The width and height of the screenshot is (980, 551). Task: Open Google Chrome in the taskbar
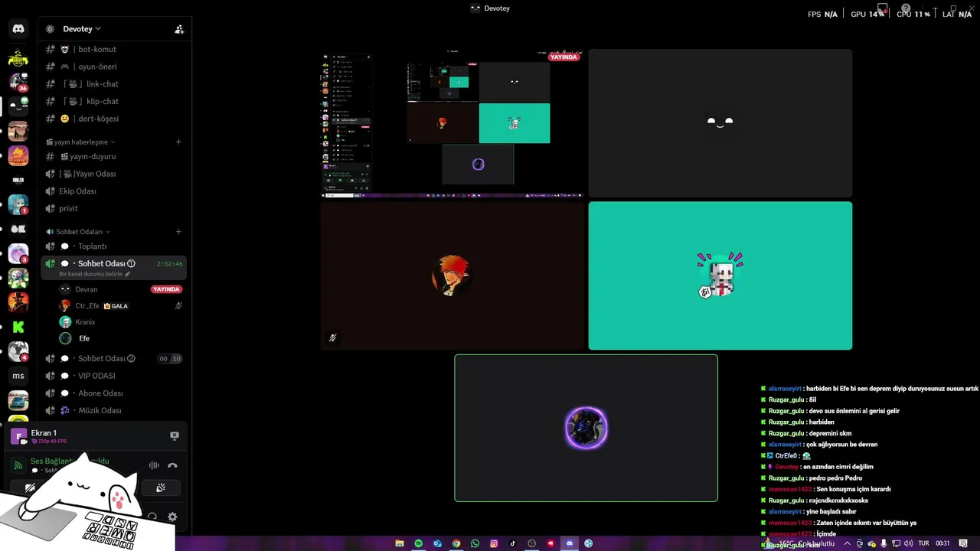point(456,543)
